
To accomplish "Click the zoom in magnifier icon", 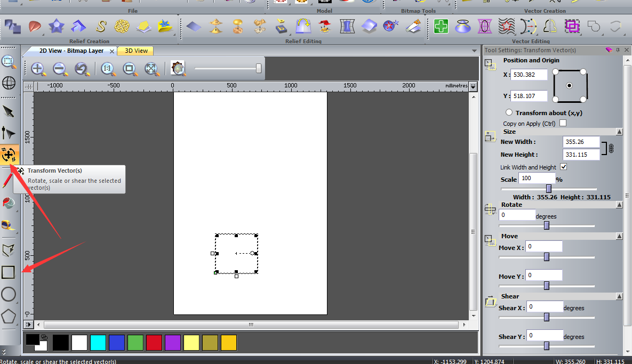I will point(37,68).
